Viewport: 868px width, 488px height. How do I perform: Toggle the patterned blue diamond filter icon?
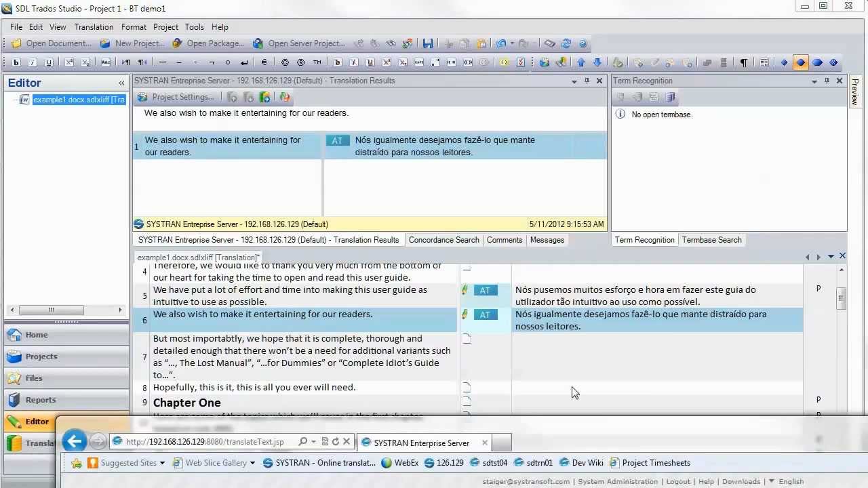click(x=833, y=62)
